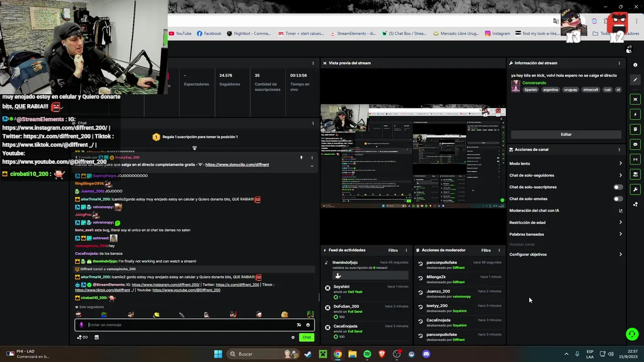
Task: Open Mercado Libre bookmark in browser bar
Action: tap(456, 34)
